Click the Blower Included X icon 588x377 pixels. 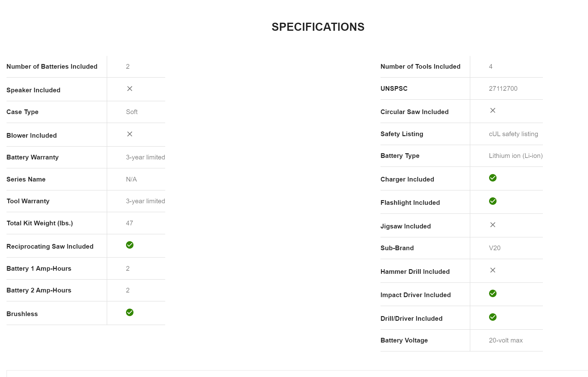tap(130, 134)
